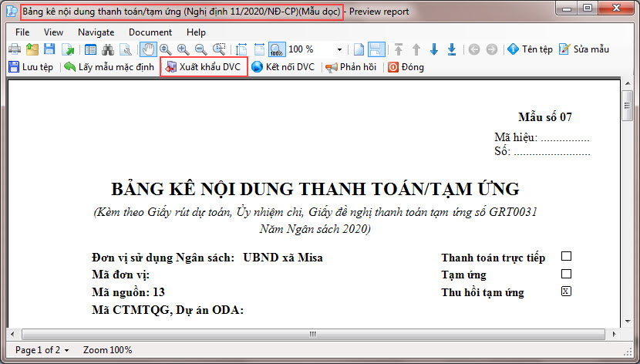Click the horizontal scrollbar left arrow

12,334
